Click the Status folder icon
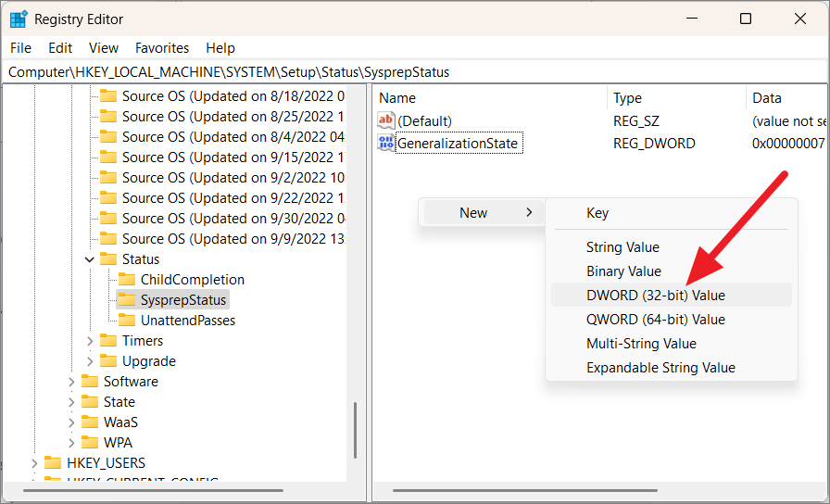Viewport: 830px width, 504px height. pos(108,258)
